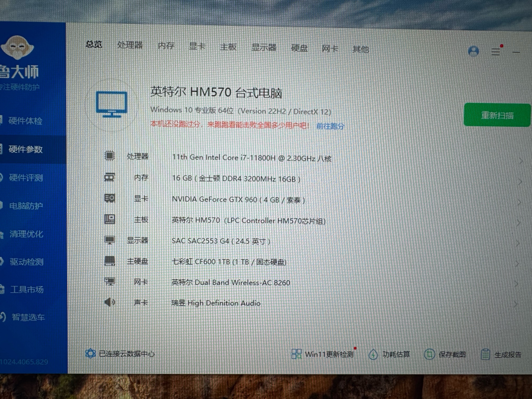532x399 pixels.
Task: Go to 电脑防护 in the sidebar
Action: (26, 206)
